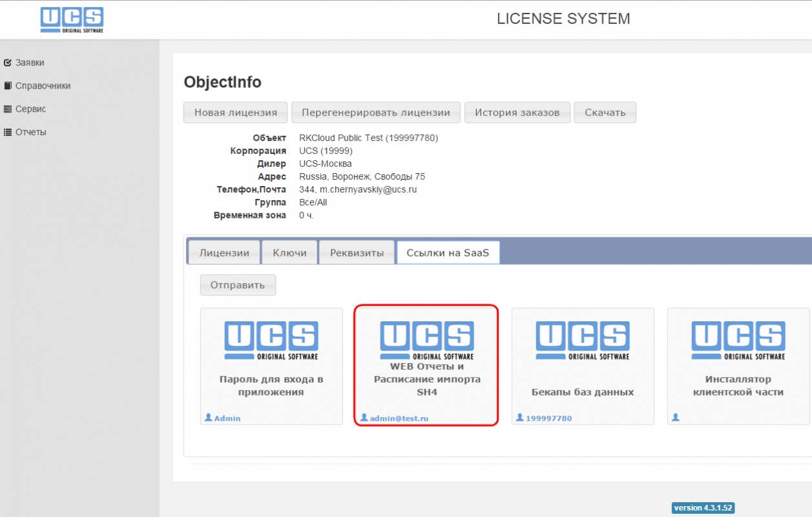
Task: Click UCS logo on Бекапы баз данных card
Action: click(x=583, y=341)
